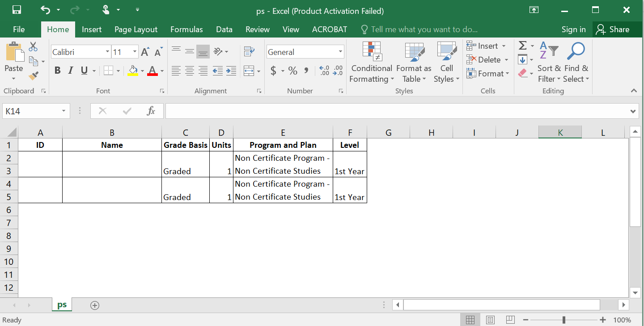Image resolution: width=644 pixels, height=326 pixels.
Task: Expand the General number format dropdown
Action: click(340, 52)
